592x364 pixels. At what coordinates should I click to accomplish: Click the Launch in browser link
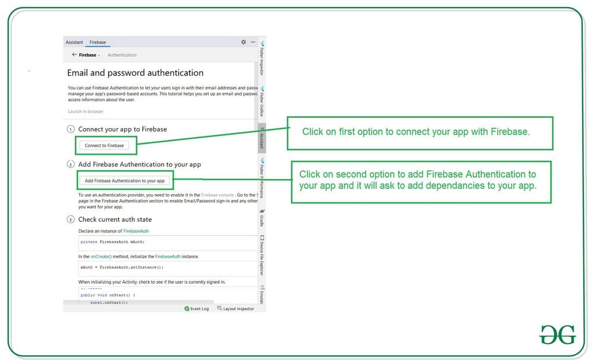click(86, 112)
